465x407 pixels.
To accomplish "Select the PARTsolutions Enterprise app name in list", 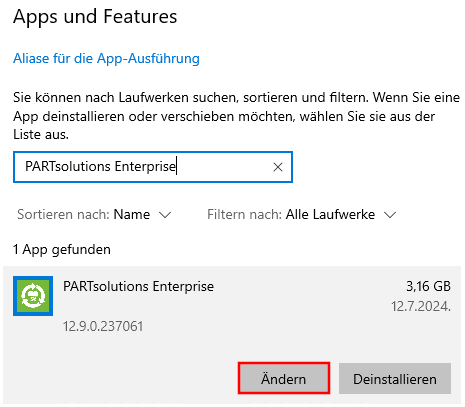I will click(138, 286).
